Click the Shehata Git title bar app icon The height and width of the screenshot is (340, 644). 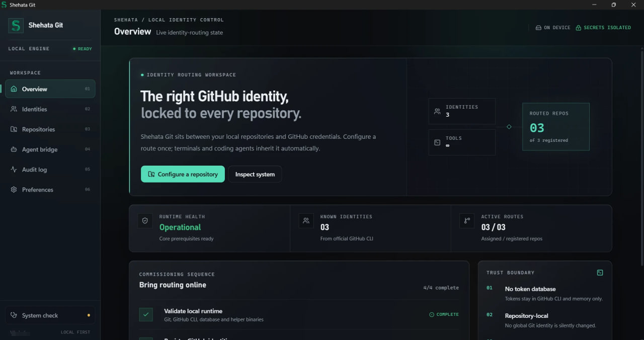click(5, 5)
